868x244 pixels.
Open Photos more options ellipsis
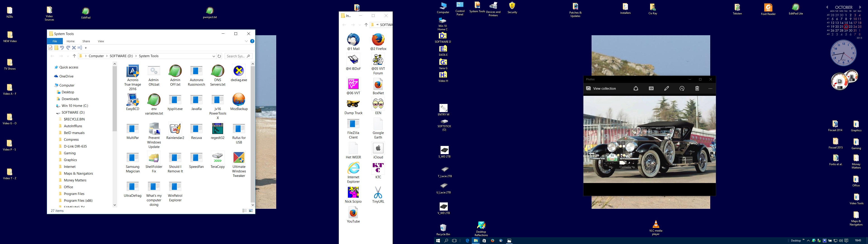coord(710,88)
